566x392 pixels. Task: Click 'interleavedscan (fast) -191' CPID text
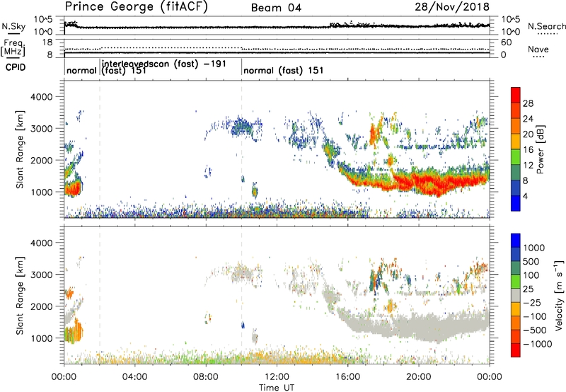pos(164,64)
